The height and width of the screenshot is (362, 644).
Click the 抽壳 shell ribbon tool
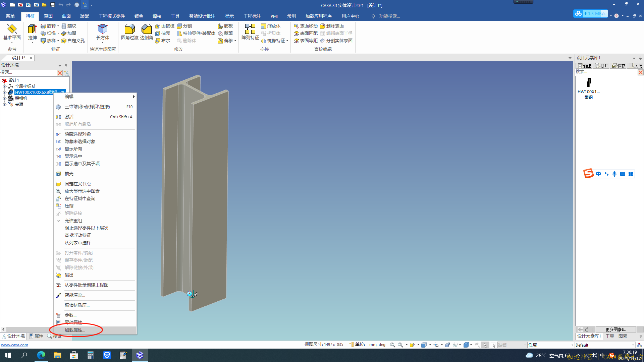[x=163, y=33]
